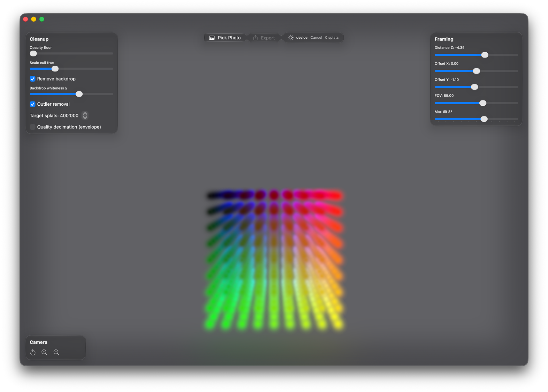Click the Max tilt slider knob
Viewport: 548px width, 392px height.
click(484, 119)
